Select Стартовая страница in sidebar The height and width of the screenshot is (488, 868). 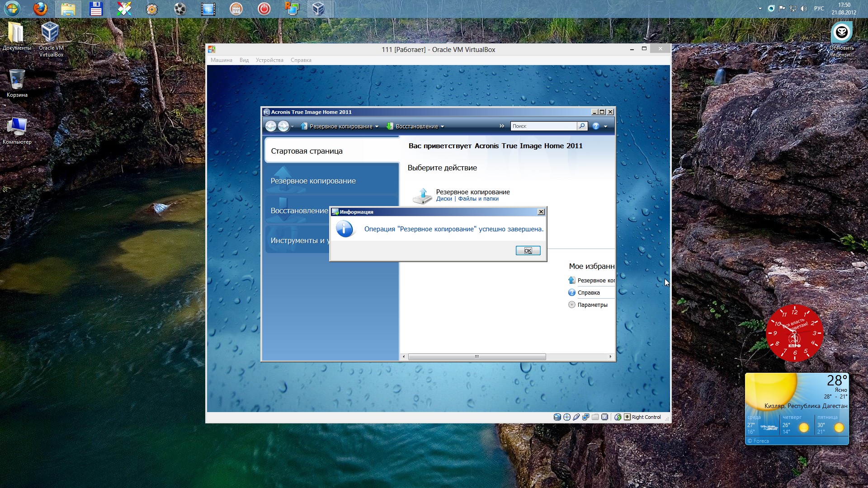tap(332, 151)
